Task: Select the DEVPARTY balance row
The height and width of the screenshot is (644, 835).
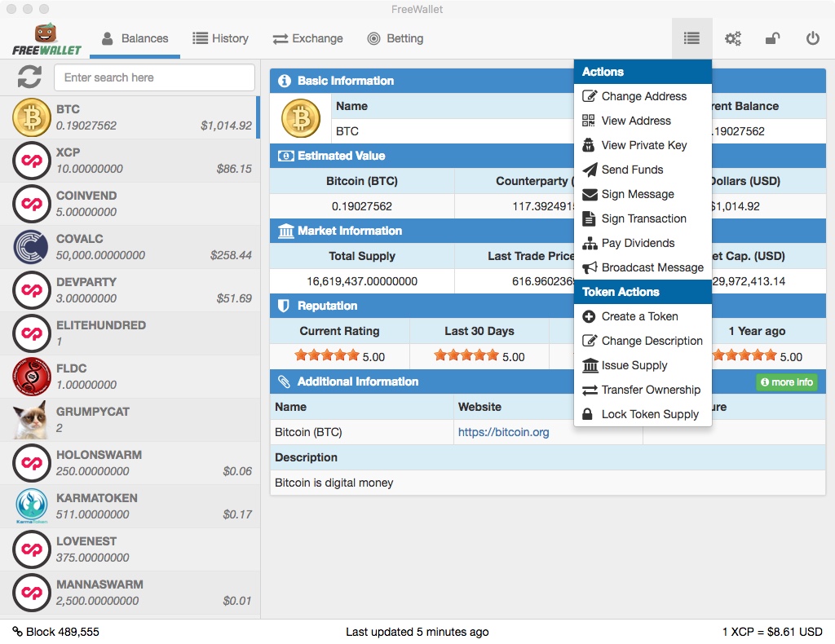Action: (130, 290)
